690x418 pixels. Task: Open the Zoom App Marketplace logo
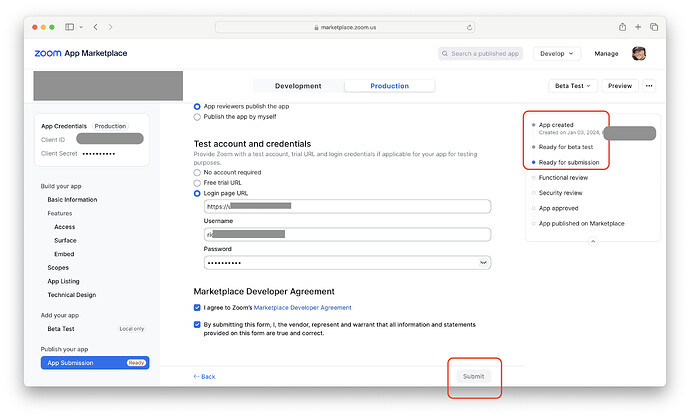[81, 53]
